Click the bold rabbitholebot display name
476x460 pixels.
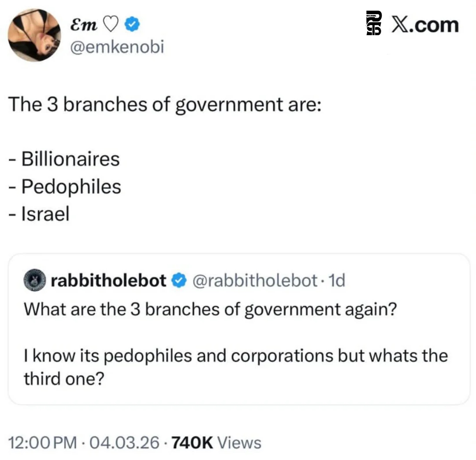[108, 280]
